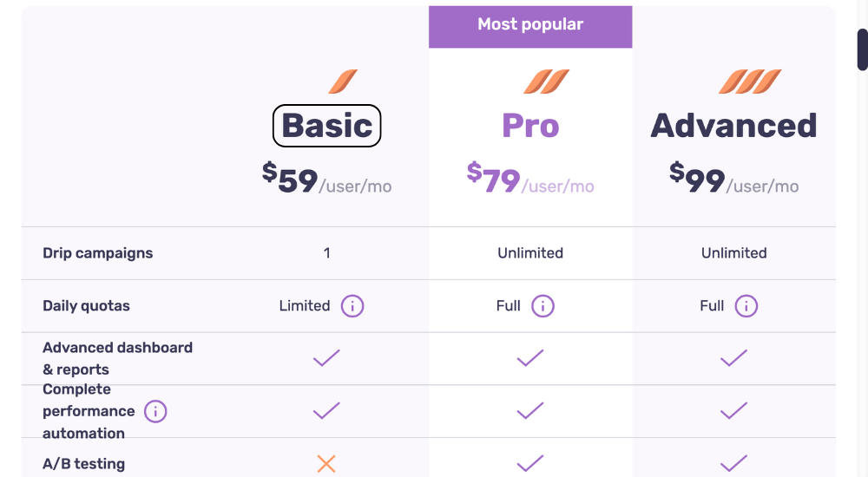Click the $99 per user price

pos(734,178)
